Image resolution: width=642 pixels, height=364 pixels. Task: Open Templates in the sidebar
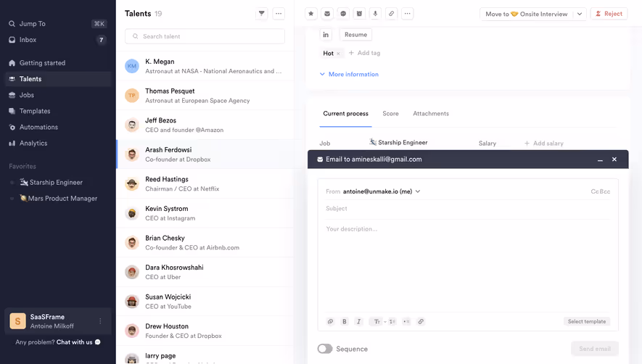(57, 111)
